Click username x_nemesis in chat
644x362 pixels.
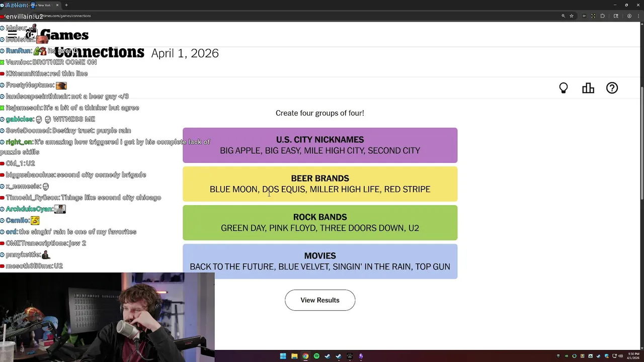pyautogui.click(x=23, y=187)
